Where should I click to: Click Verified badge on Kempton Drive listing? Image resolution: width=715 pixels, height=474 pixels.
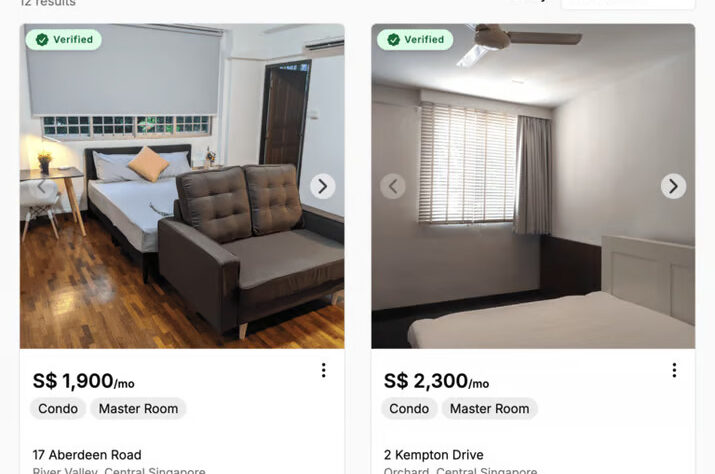click(x=415, y=40)
